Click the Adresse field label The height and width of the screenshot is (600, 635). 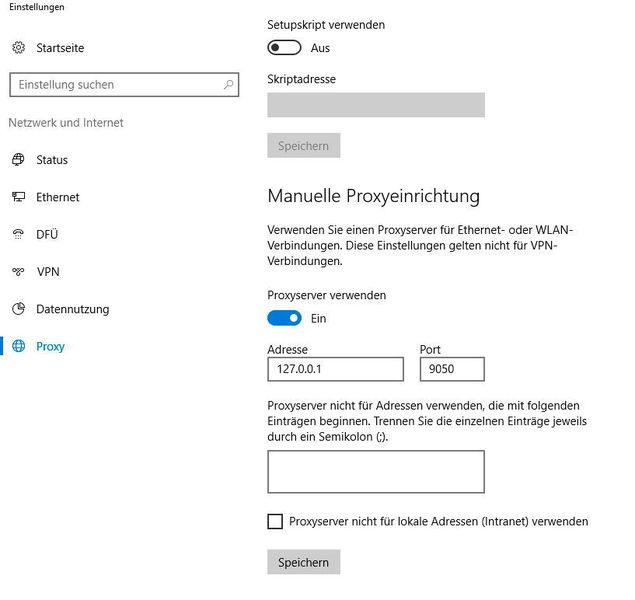[x=288, y=349]
